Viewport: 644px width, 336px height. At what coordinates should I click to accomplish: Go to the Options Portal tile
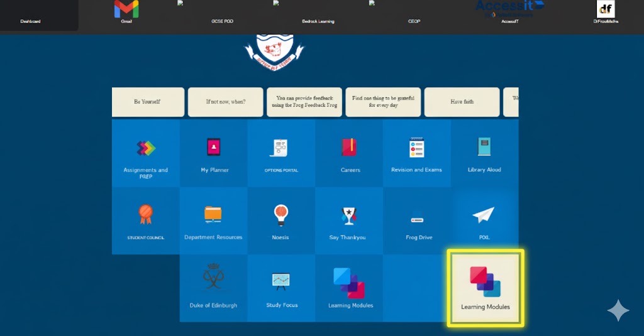pyautogui.click(x=281, y=153)
